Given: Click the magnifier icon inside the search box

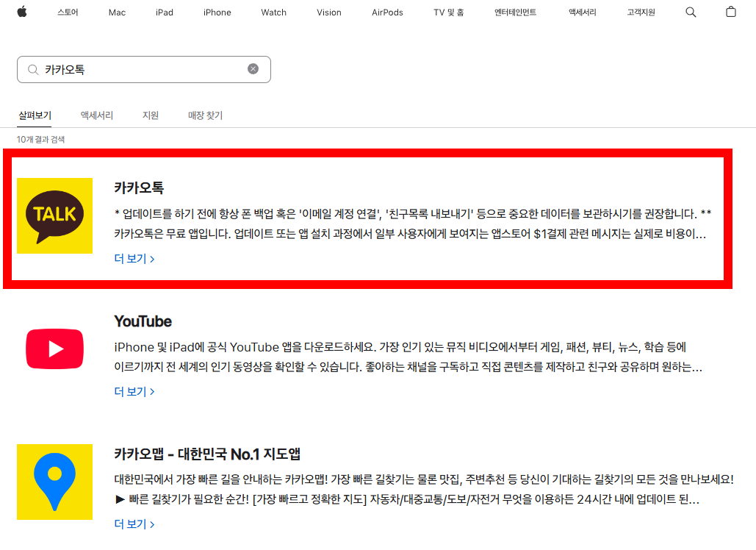Looking at the screenshot, I should click(x=33, y=69).
